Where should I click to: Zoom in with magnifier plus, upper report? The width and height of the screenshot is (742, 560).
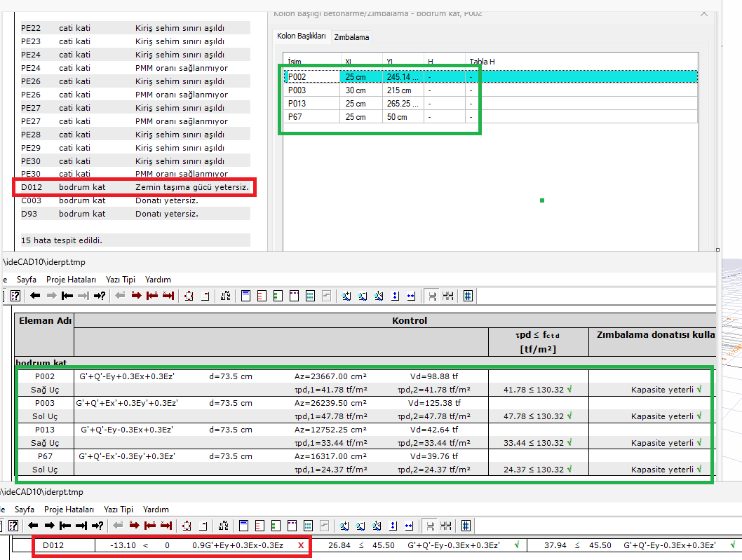pos(346,296)
